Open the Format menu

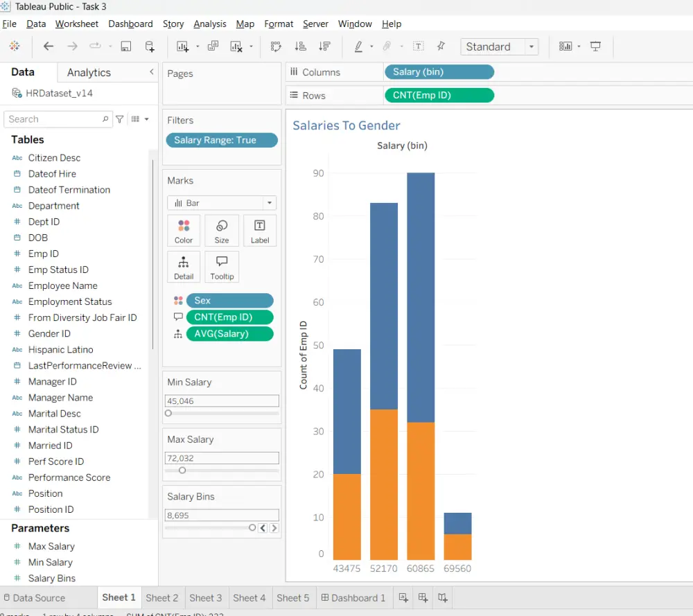point(279,24)
